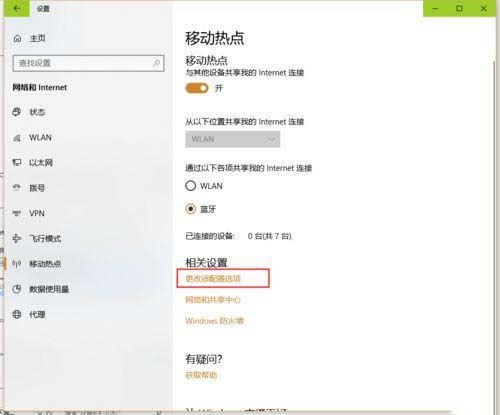Select the 代理 globe icon
Viewport: 500px width, 415px height.
[17, 314]
